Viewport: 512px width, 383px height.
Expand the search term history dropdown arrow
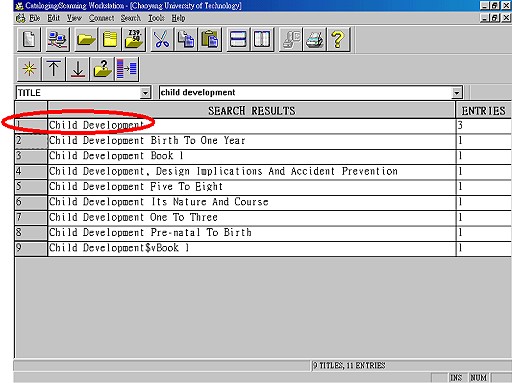[457, 93]
